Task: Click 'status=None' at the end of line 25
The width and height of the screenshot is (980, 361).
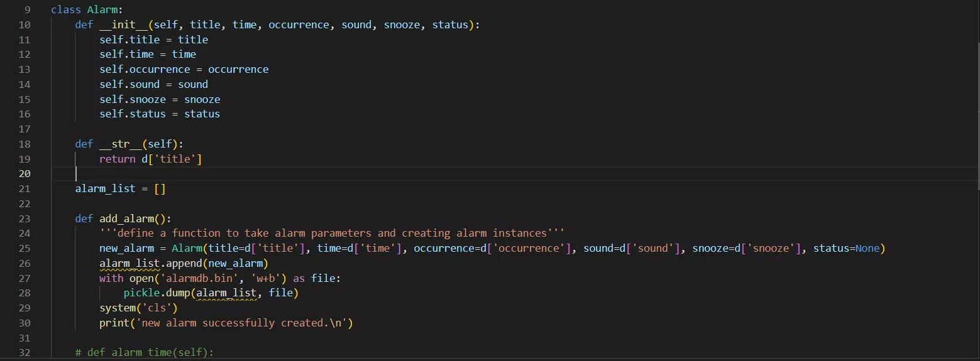Action: click(846, 248)
